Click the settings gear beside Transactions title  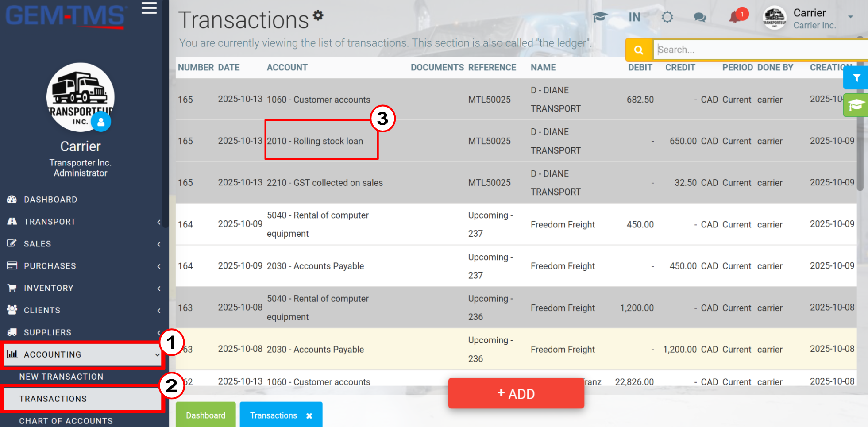318,15
